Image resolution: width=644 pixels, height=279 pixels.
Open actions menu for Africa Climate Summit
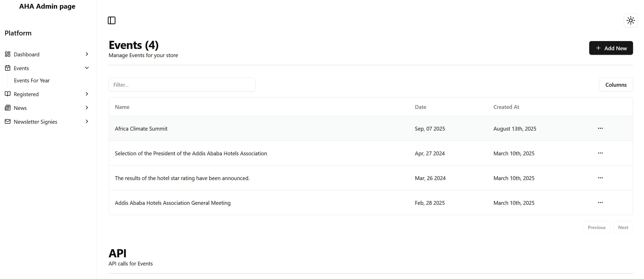[600, 128]
